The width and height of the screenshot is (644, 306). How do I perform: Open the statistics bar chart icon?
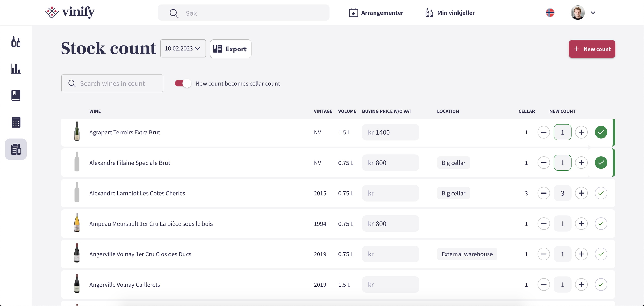[x=15, y=69]
